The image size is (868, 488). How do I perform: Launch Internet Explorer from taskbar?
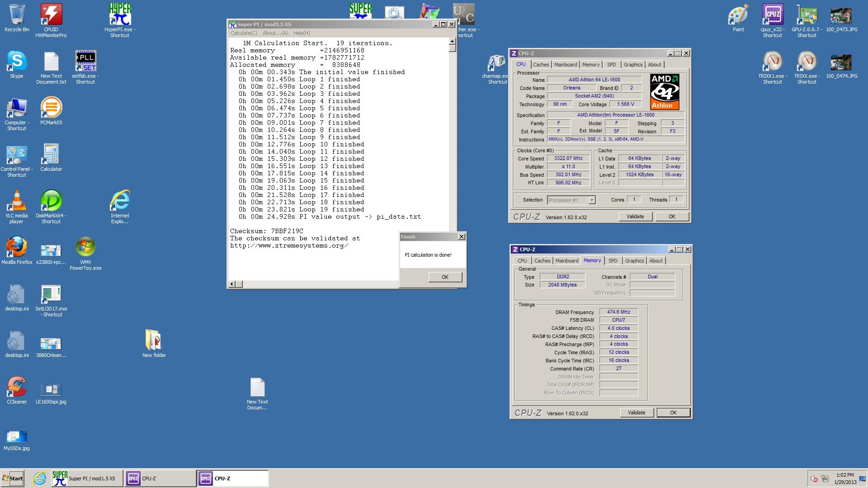(40, 479)
